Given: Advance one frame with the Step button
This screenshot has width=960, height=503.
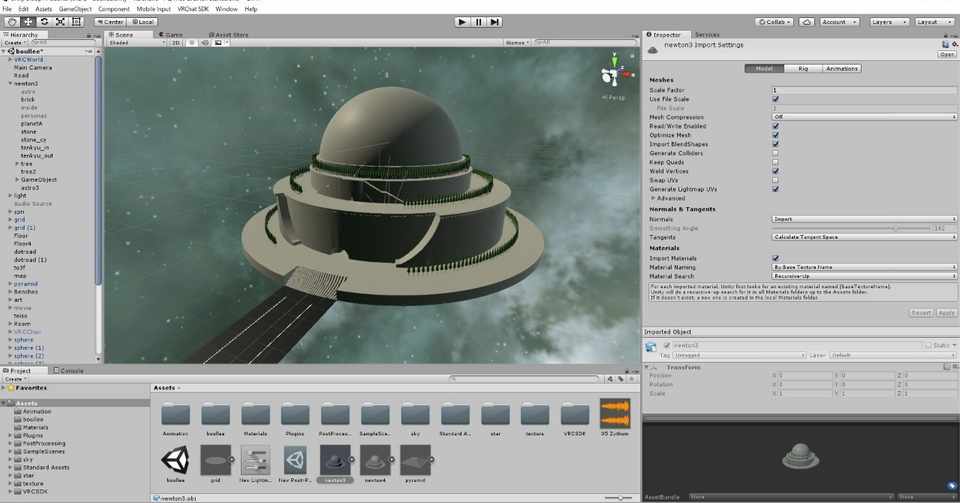Looking at the screenshot, I should coord(495,21).
